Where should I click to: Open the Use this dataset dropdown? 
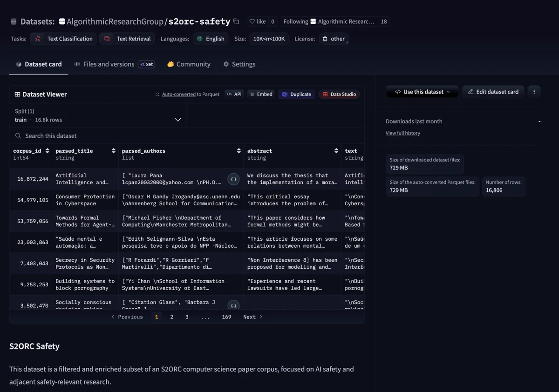(422, 92)
